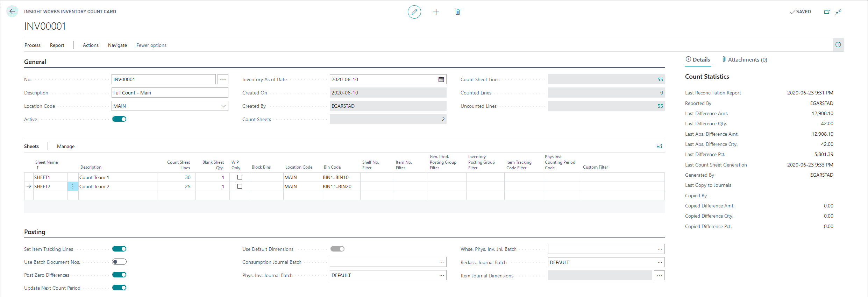Open Count Sheet Lines value 55
868x297 pixels.
pyautogui.click(x=660, y=79)
